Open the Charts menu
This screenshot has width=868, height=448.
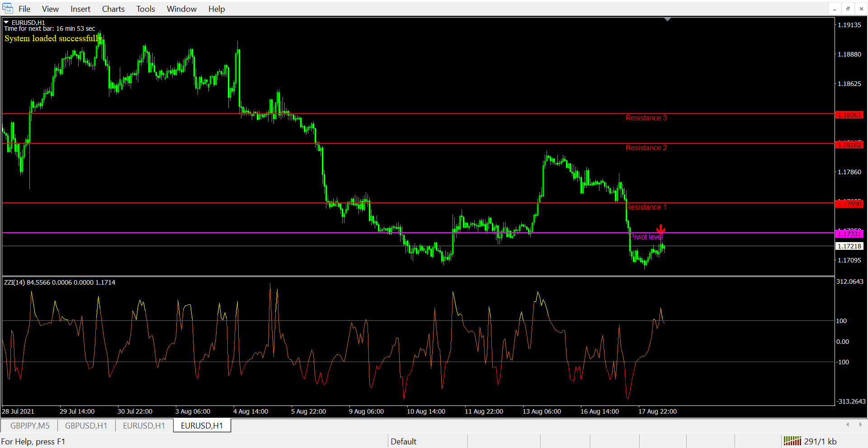pyautogui.click(x=113, y=9)
